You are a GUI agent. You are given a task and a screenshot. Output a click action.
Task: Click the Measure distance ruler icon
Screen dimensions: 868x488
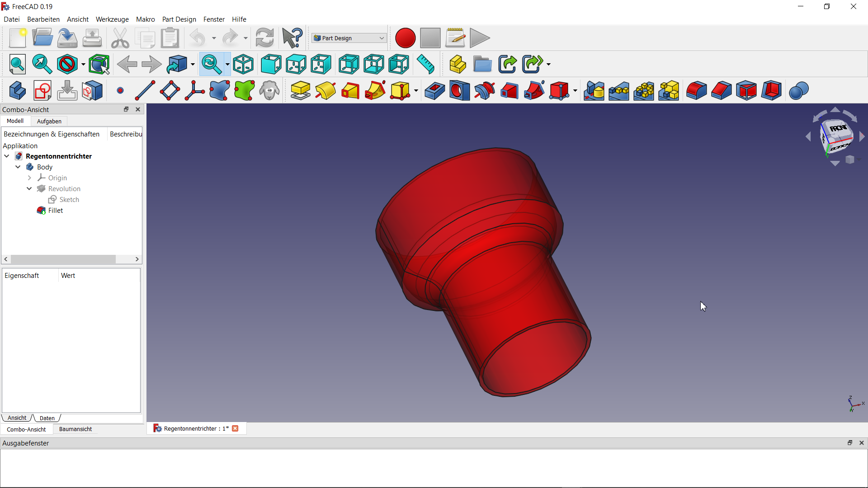click(x=425, y=64)
